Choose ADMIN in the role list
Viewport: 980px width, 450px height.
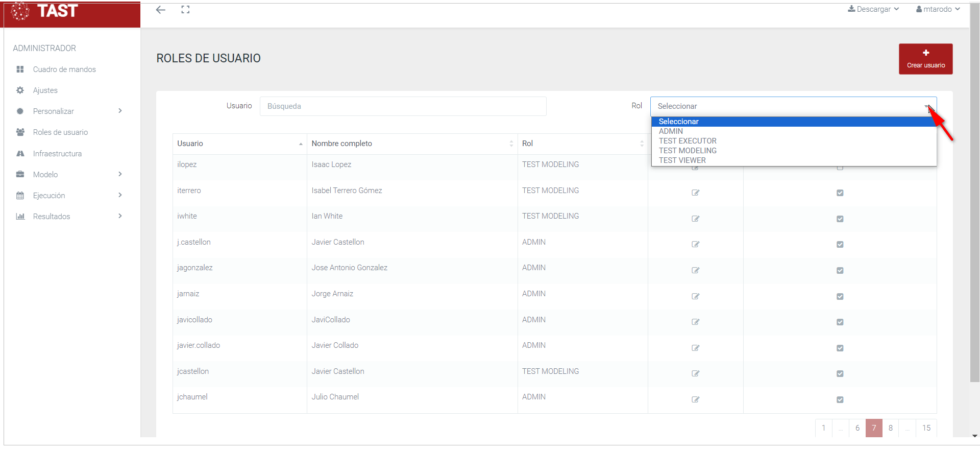(x=671, y=131)
